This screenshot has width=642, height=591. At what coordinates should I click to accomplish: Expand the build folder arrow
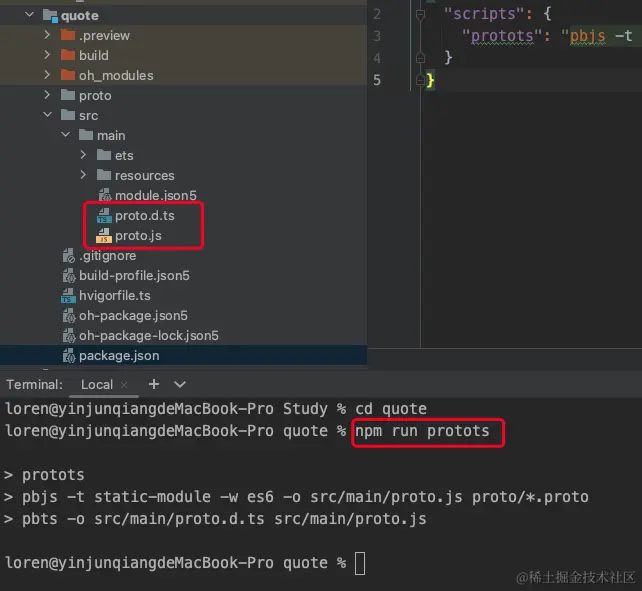coord(47,54)
